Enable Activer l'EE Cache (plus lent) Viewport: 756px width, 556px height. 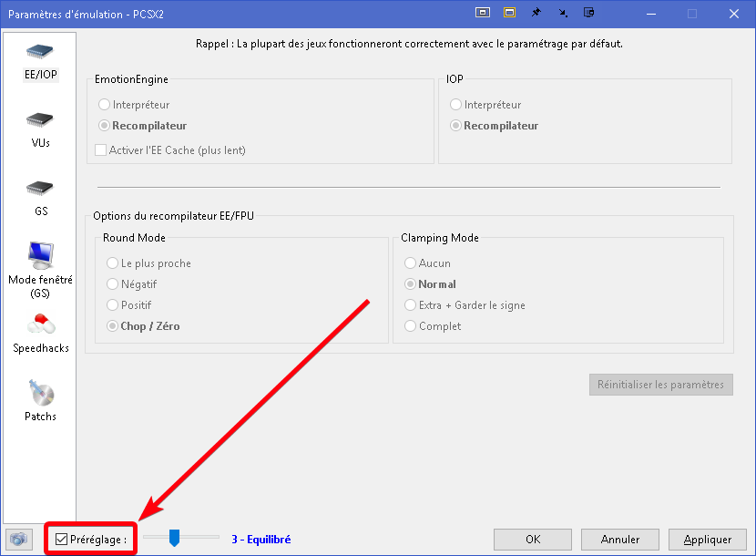pos(101,150)
